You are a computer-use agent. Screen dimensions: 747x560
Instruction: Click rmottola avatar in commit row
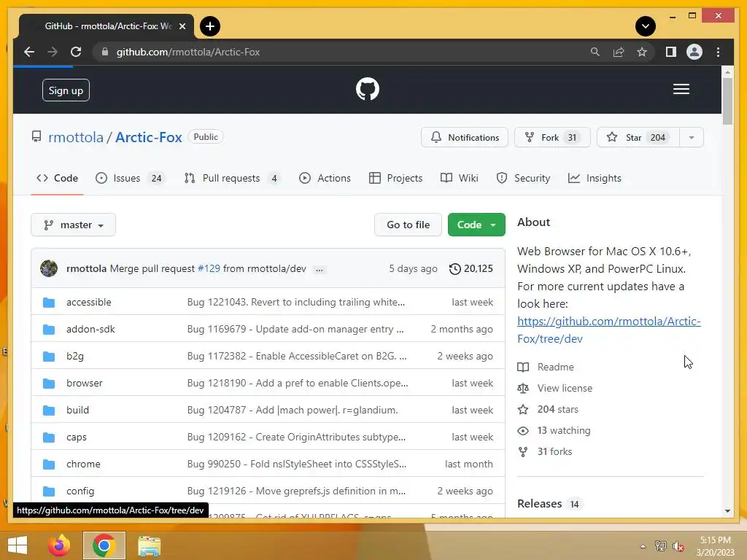pyautogui.click(x=49, y=268)
